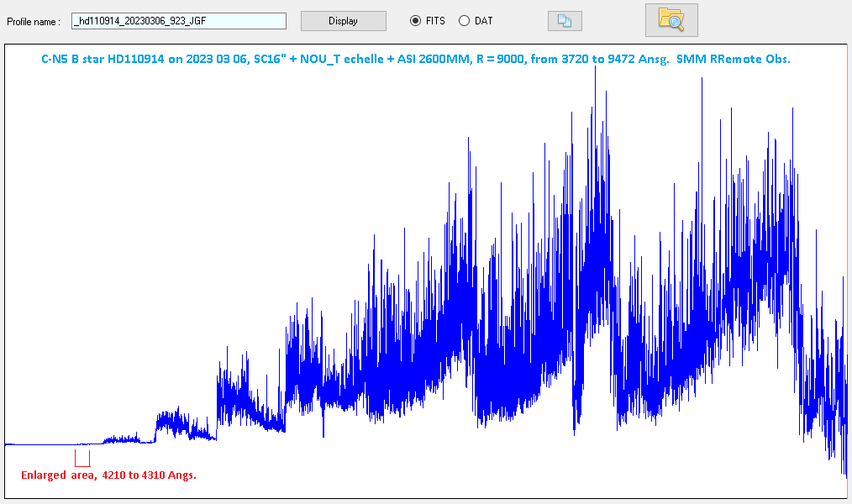Click the red 'Enlarged area, 4210 to 4310' caption
The width and height of the screenshot is (852, 504).
pos(108,475)
